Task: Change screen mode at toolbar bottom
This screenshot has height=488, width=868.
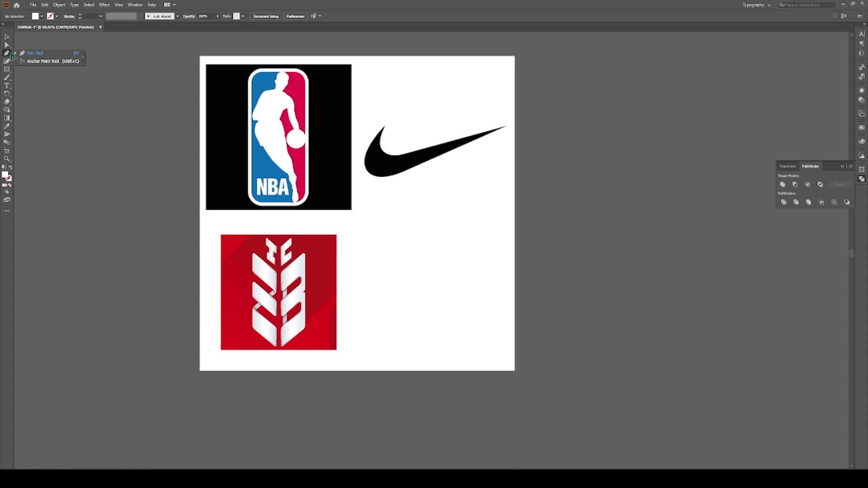Action: [7, 200]
